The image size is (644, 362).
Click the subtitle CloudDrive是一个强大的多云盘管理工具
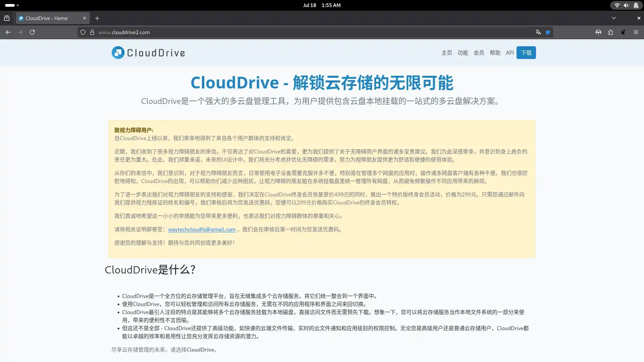pos(321,101)
